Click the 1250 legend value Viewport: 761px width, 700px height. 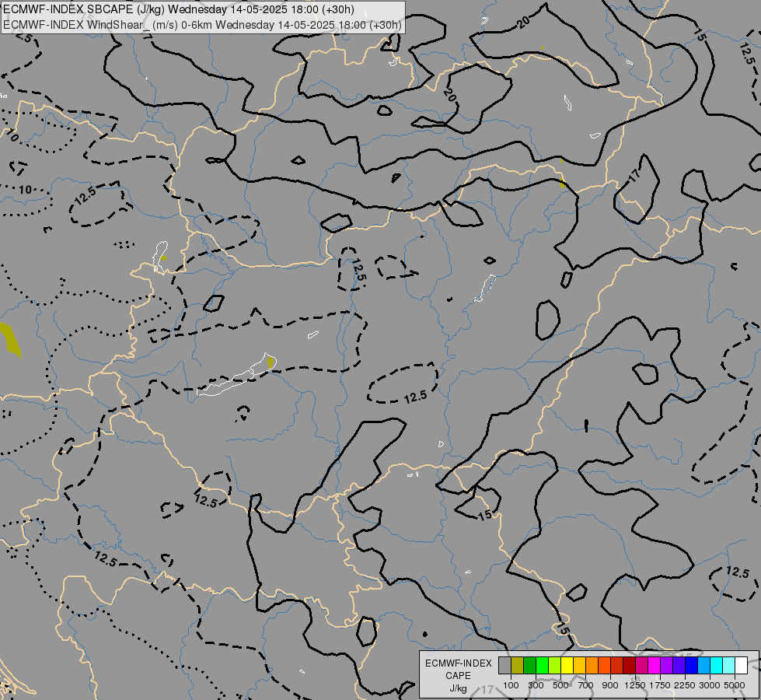click(635, 685)
